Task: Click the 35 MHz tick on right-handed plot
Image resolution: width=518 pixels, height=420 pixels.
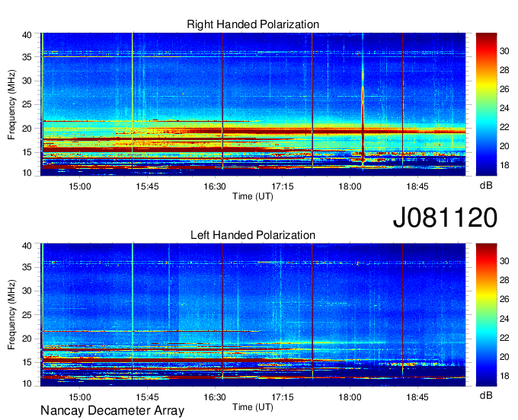Action: click(27, 57)
